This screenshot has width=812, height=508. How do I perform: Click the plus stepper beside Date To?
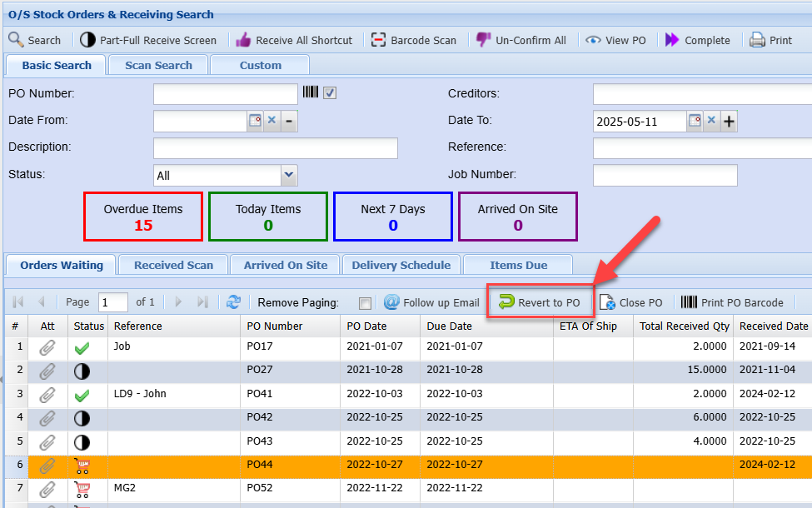(x=729, y=122)
